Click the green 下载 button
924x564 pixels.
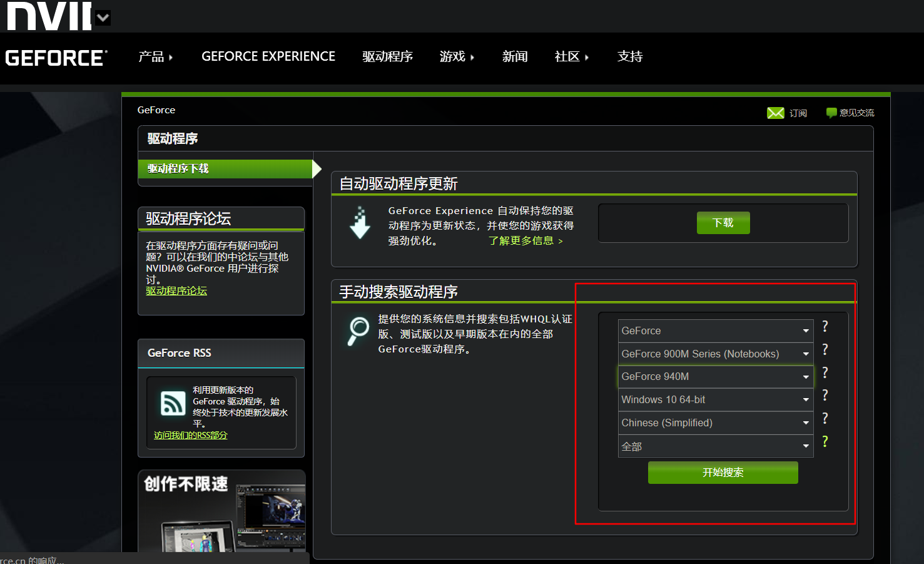pos(723,223)
